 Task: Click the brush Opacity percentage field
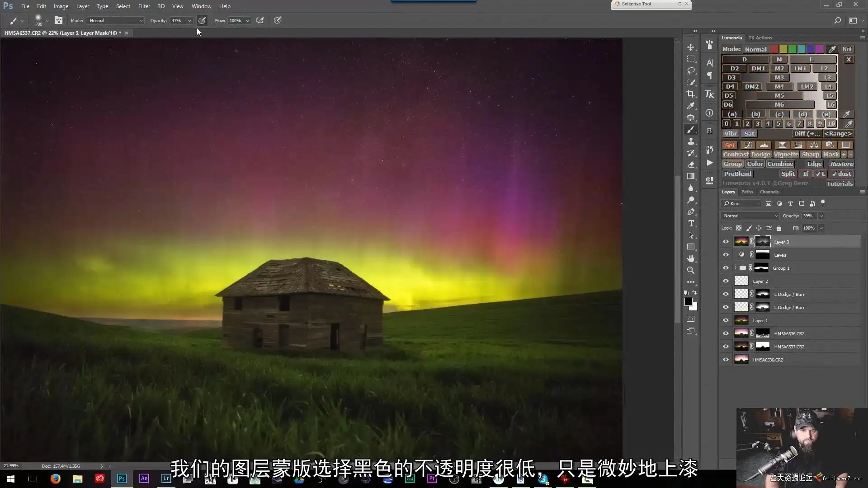(177, 21)
